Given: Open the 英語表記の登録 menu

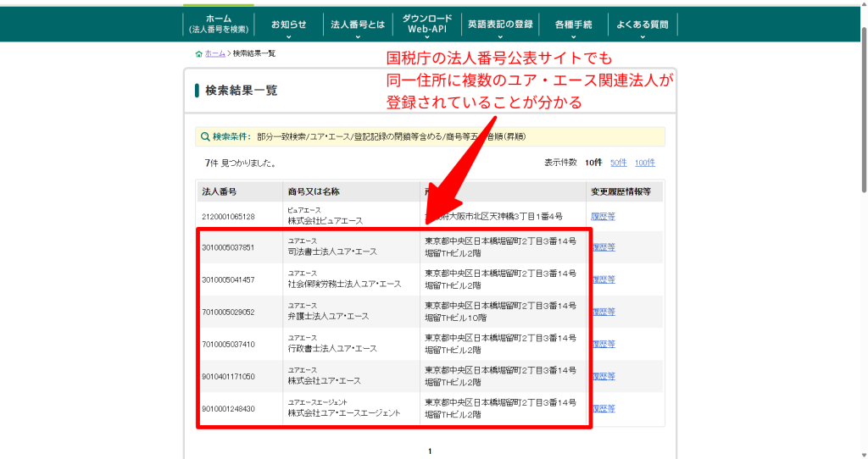Looking at the screenshot, I should [500, 25].
